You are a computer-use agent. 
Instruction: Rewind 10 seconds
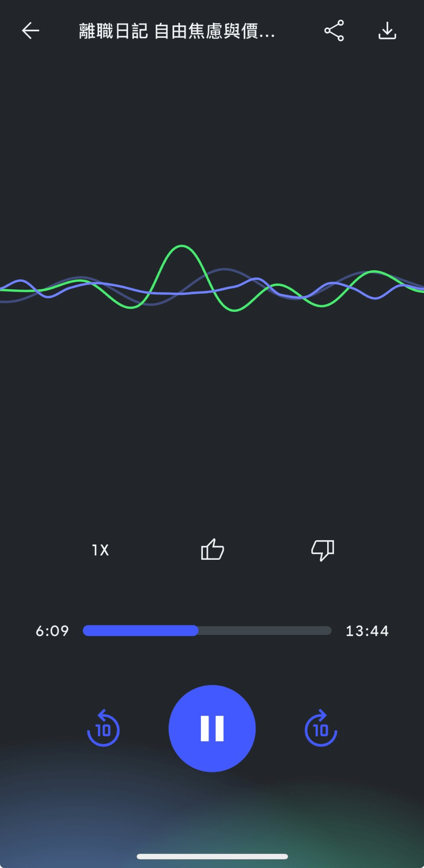103,728
